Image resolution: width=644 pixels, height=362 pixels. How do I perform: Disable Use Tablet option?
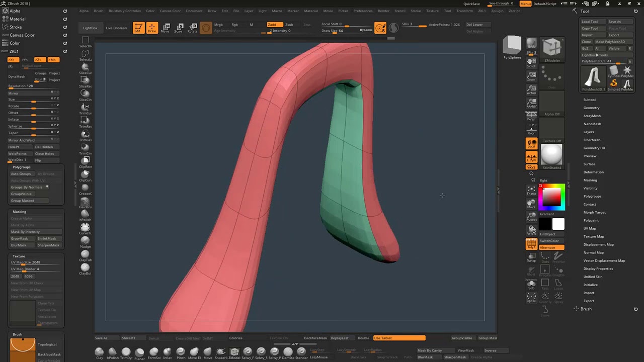[x=399, y=338]
